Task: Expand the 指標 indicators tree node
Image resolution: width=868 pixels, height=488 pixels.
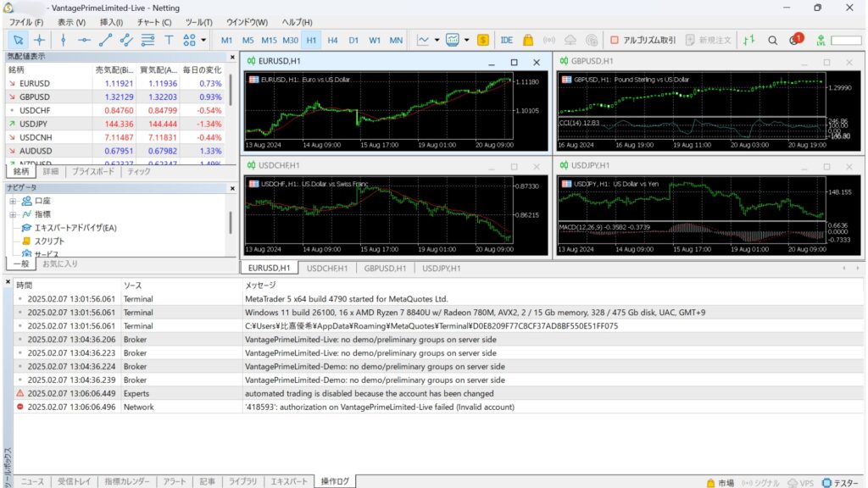Action: [x=14, y=214]
